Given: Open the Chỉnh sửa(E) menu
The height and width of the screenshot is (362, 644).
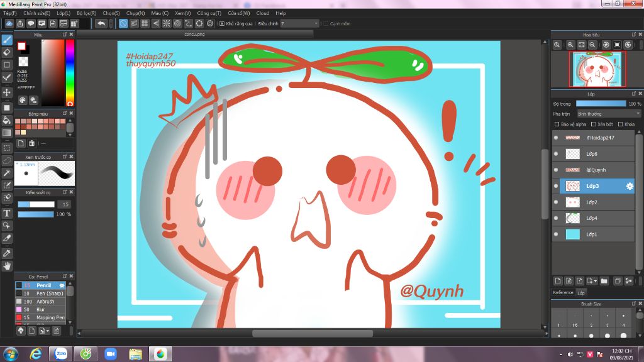Looking at the screenshot, I should (36, 13).
